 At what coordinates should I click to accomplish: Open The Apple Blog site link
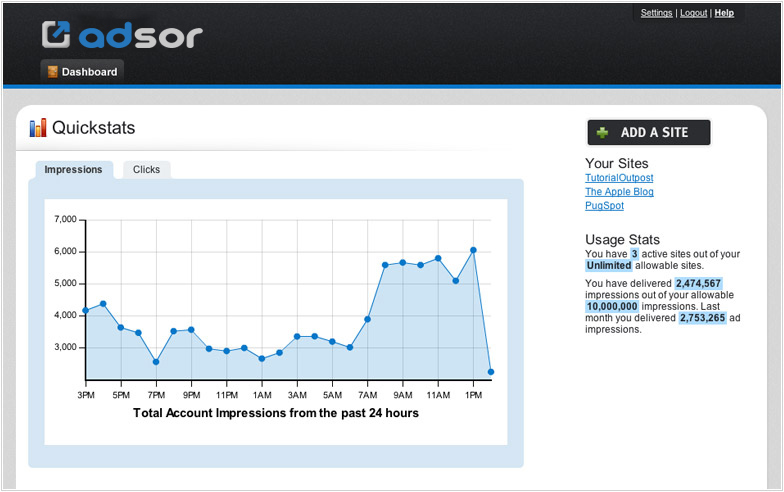pyautogui.click(x=619, y=192)
